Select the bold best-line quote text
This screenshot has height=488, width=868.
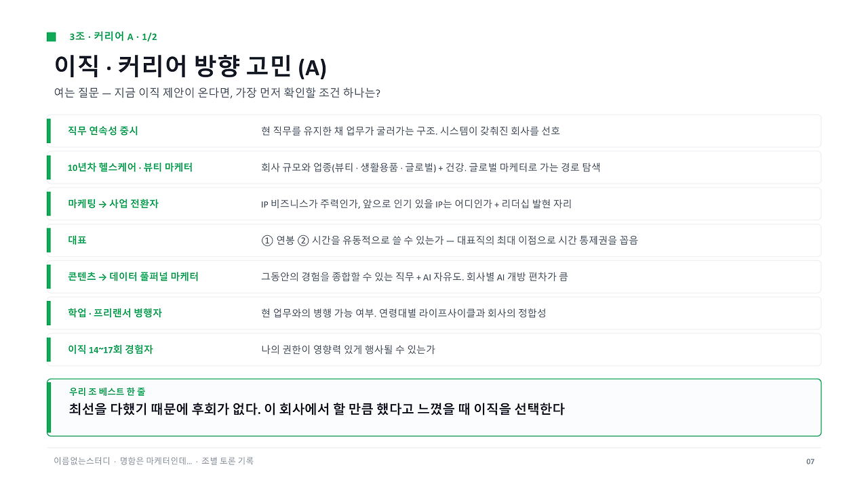317,409
